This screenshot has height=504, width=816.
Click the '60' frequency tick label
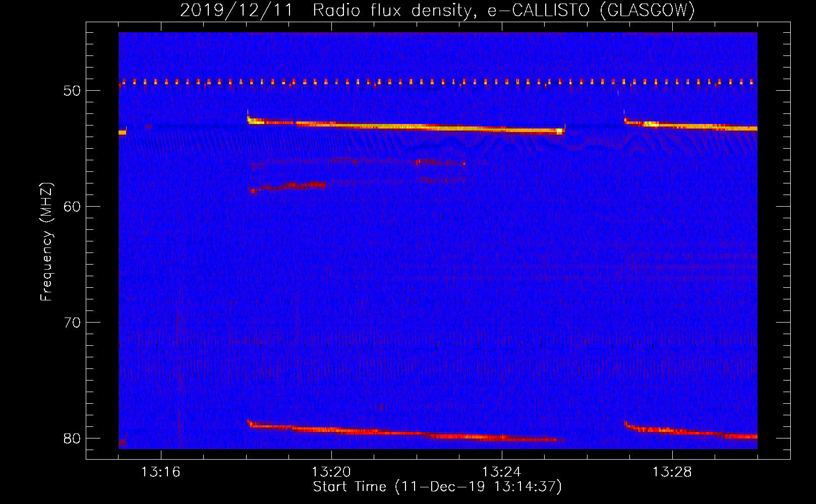coord(72,207)
